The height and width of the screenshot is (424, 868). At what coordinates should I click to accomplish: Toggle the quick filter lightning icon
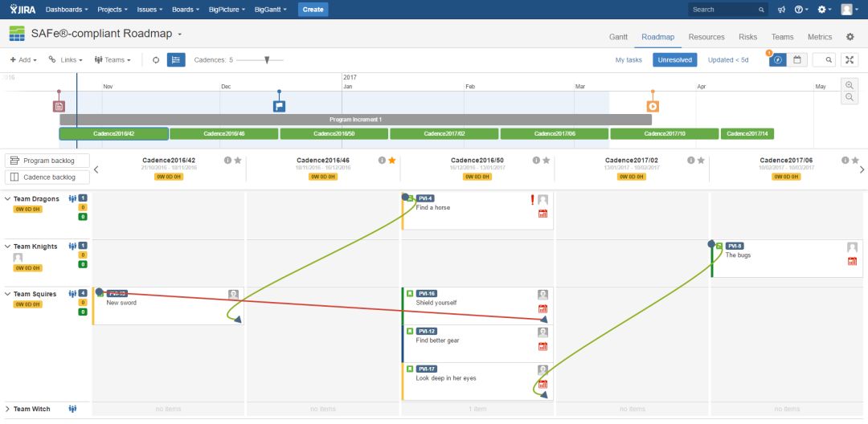(778, 59)
